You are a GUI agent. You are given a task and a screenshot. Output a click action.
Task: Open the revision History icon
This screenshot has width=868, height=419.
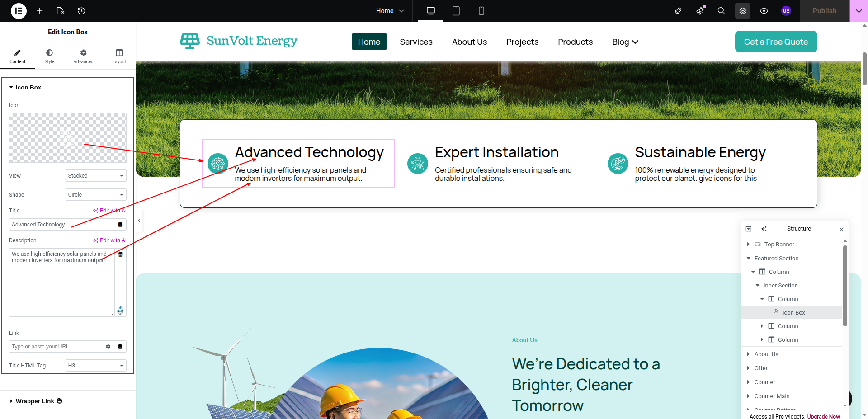tap(81, 11)
